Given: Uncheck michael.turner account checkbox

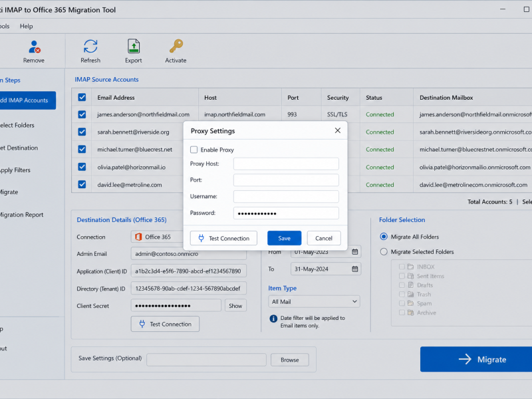Looking at the screenshot, I should coord(82,149).
